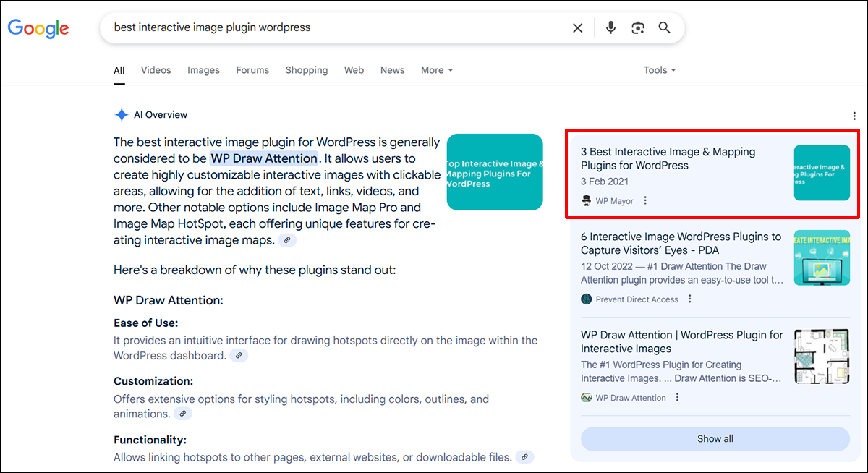This screenshot has width=868, height=473.
Task: Click the '3 Feb 2021' date text
Action: 605,182
